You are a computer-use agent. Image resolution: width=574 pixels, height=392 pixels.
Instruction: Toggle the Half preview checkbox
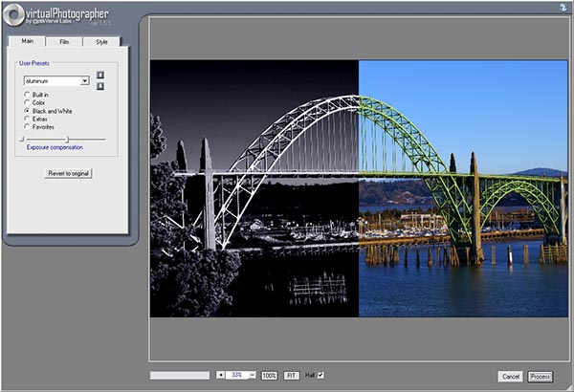tap(320, 375)
